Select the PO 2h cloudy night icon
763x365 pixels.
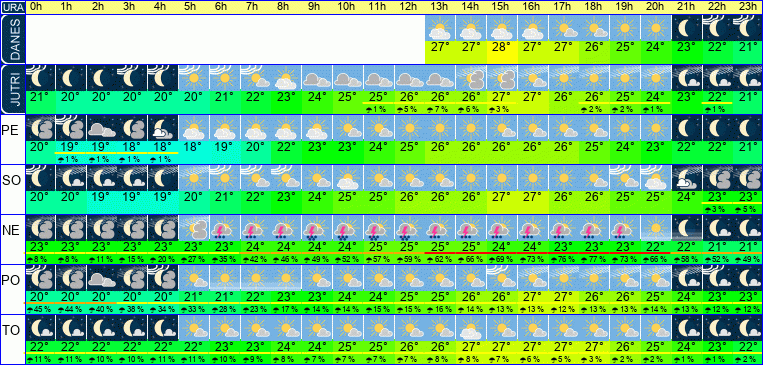click(x=102, y=278)
